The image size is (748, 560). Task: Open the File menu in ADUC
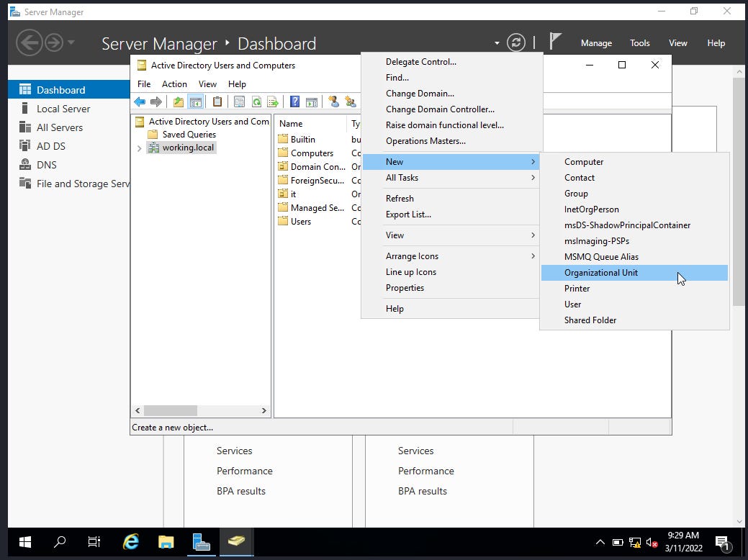(143, 84)
